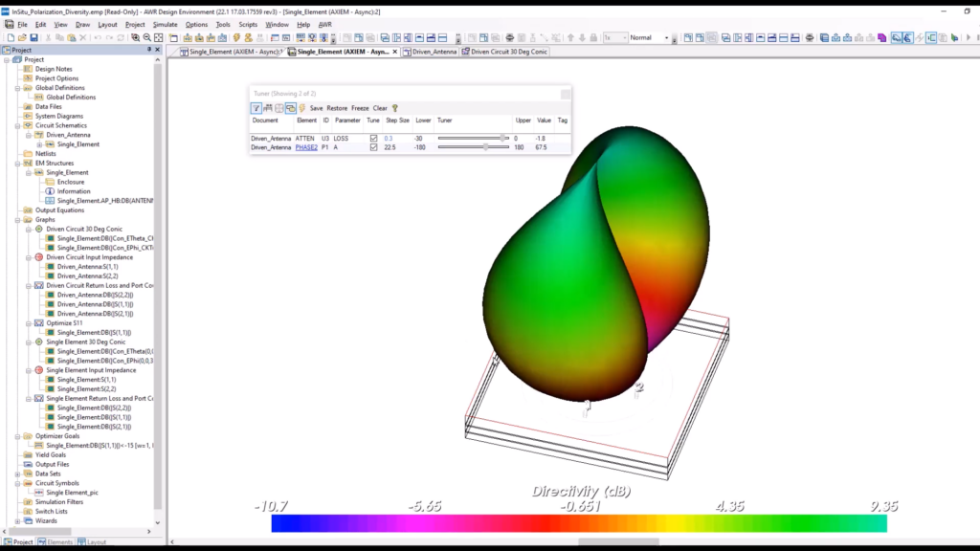This screenshot has height=551, width=980.
Task: Expand the Wizards tree node
Action: (17, 521)
